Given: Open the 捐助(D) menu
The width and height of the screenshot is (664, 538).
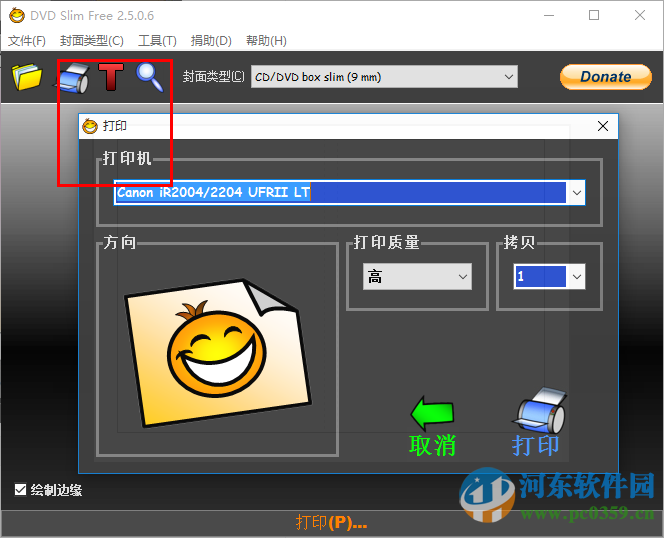Looking at the screenshot, I should 211,41.
